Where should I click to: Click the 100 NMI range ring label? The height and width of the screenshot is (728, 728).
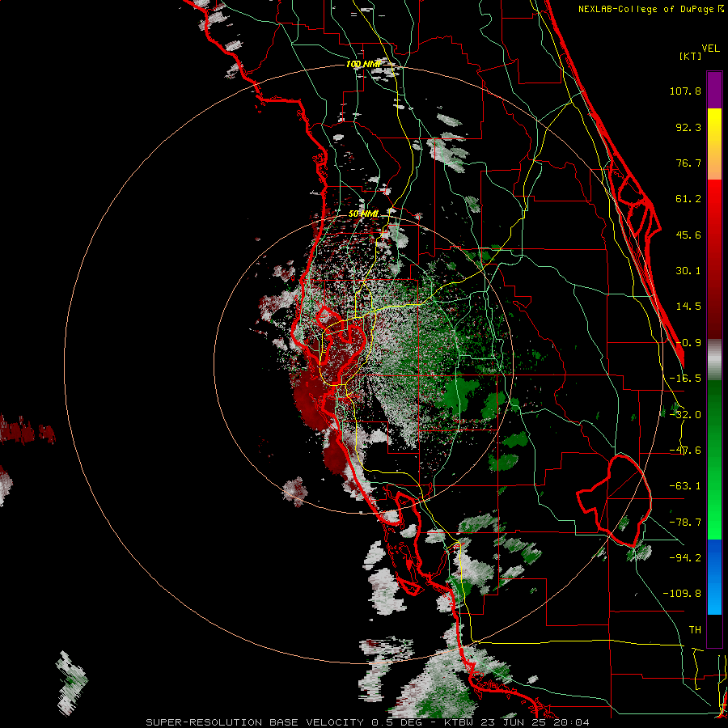[363, 64]
